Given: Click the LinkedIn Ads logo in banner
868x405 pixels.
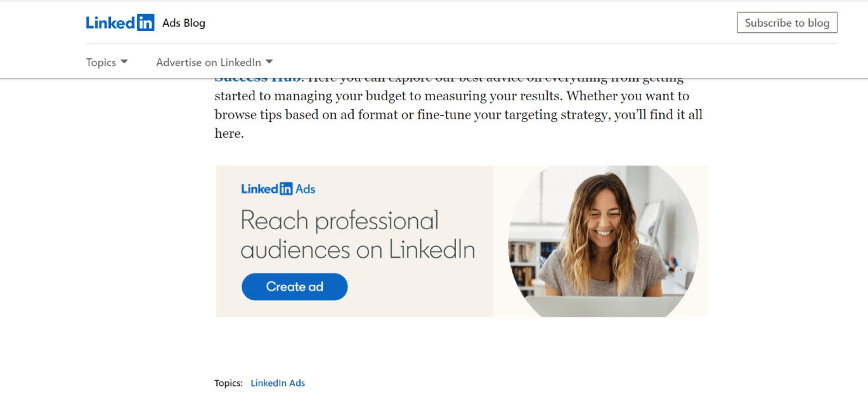Looking at the screenshot, I should click(x=278, y=189).
